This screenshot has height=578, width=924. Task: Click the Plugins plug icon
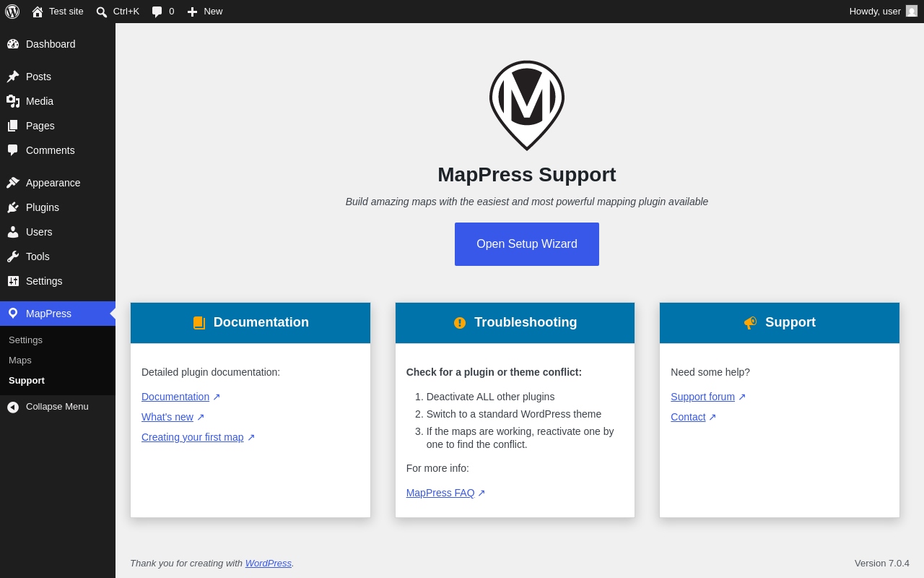[x=13, y=207]
